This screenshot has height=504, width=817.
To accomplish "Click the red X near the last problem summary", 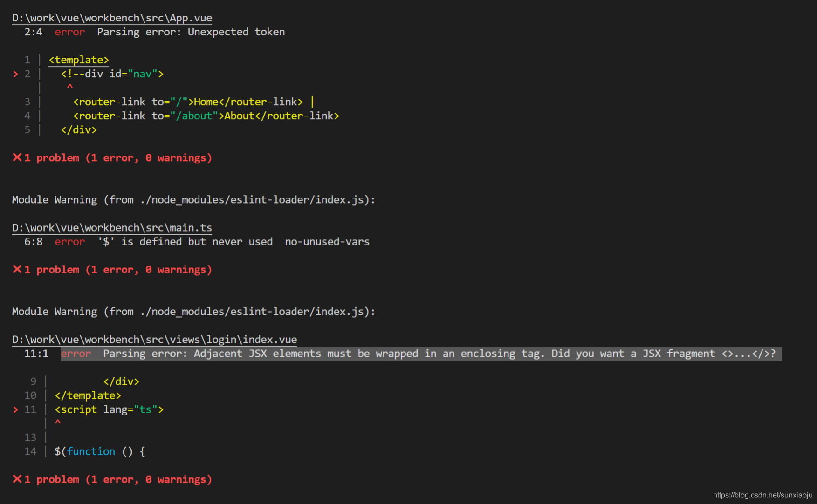I will point(17,479).
